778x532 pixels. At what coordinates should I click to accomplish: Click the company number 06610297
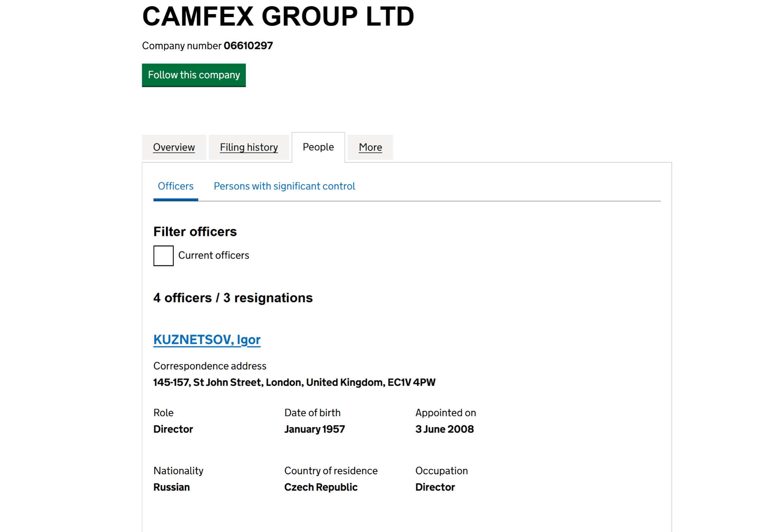click(x=248, y=46)
